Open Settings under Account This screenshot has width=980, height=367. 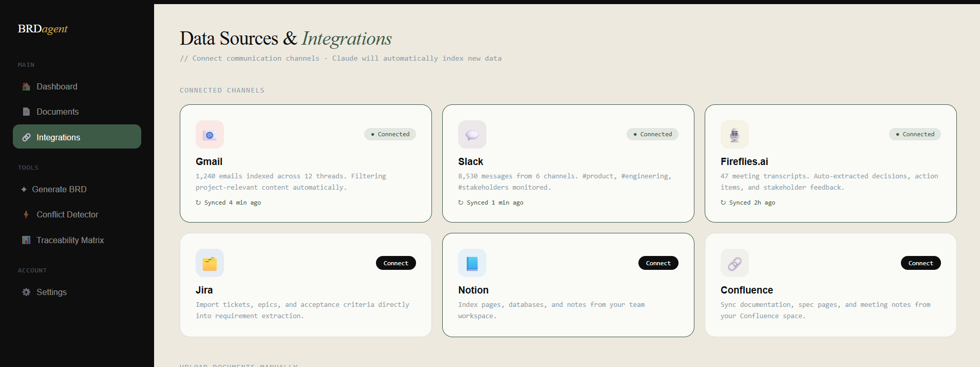click(x=77, y=292)
